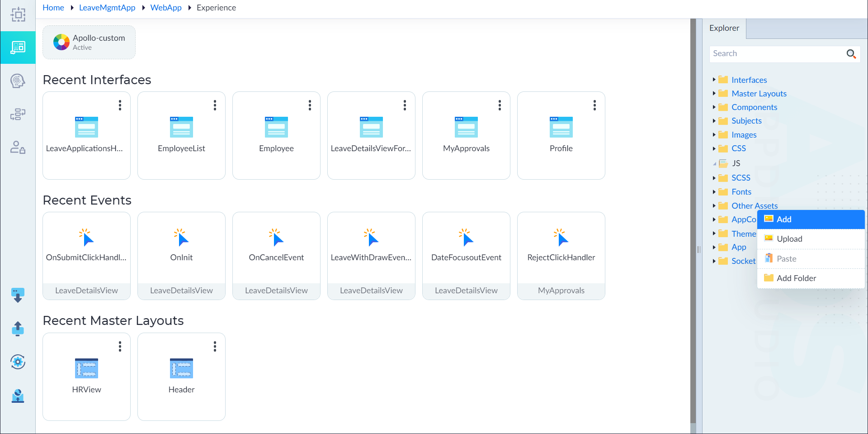Click the Explorer search magnifier icon
This screenshot has height=434, width=868.
pyautogui.click(x=851, y=54)
